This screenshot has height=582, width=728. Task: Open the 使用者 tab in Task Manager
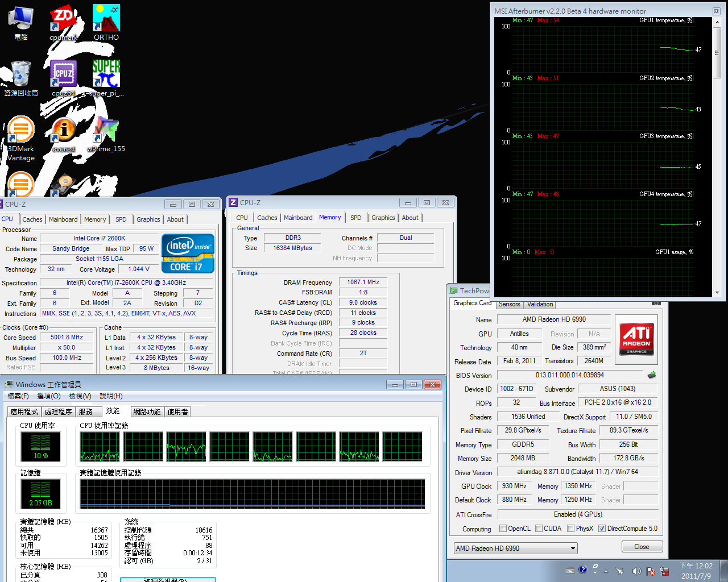pyautogui.click(x=178, y=412)
